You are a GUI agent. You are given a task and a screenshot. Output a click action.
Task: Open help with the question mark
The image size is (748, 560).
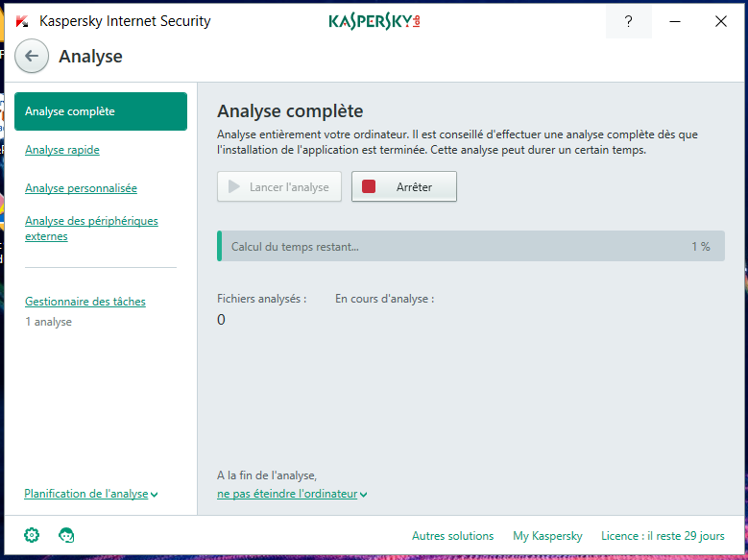628,21
